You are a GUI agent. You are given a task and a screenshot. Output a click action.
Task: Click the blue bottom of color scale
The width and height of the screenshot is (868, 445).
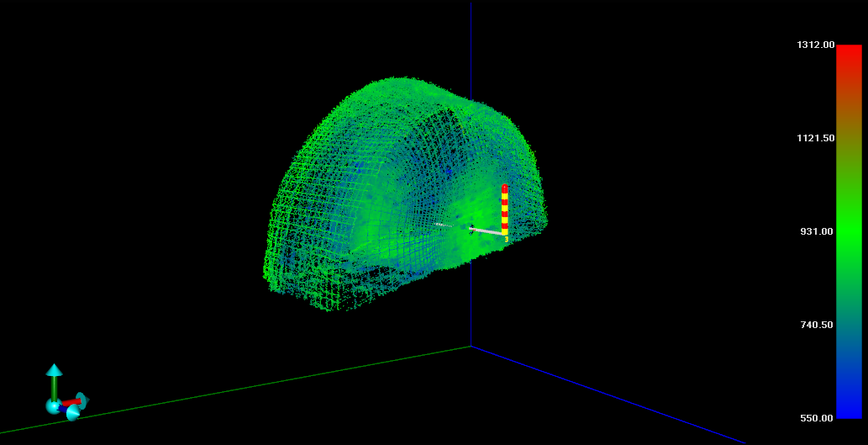click(x=849, y=411)
